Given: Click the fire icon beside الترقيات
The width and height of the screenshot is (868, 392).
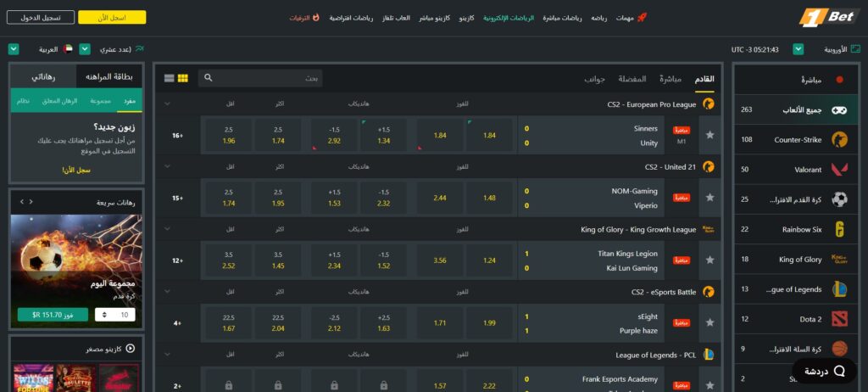Looking at the screenshot, I should pos(316,18).
